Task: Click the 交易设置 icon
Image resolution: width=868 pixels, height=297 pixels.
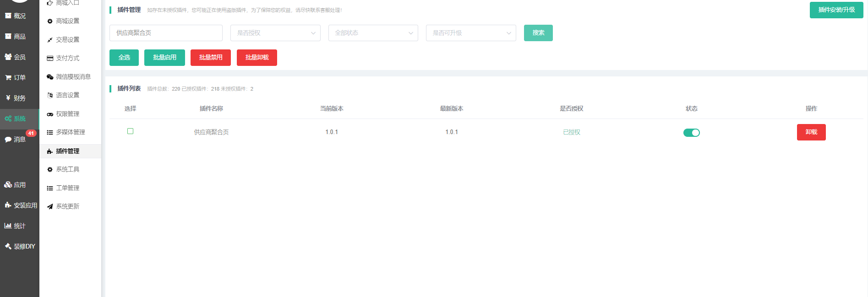Action: (x=50, y=40)
